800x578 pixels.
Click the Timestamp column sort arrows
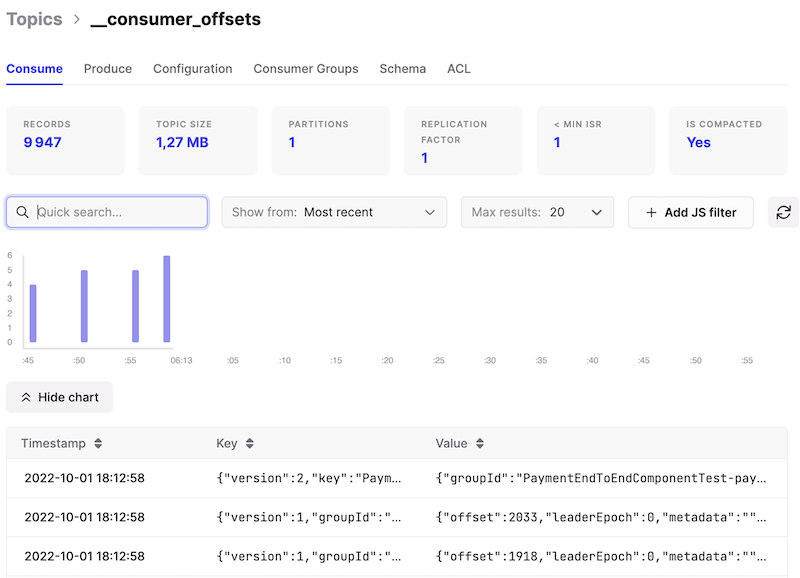pyautogui.click(x=98, y=443)
